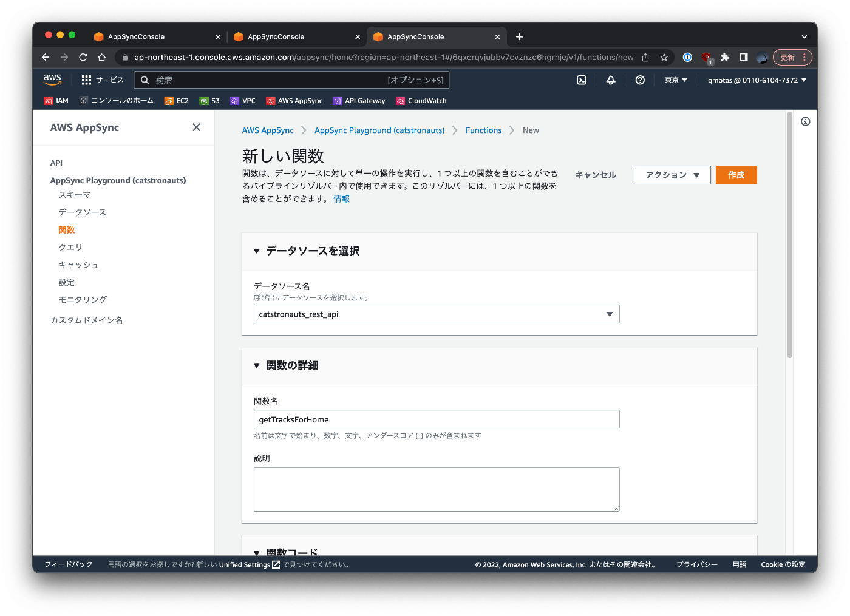
Task: Open the API Gateway service shortcut
Action: point(359,101)
